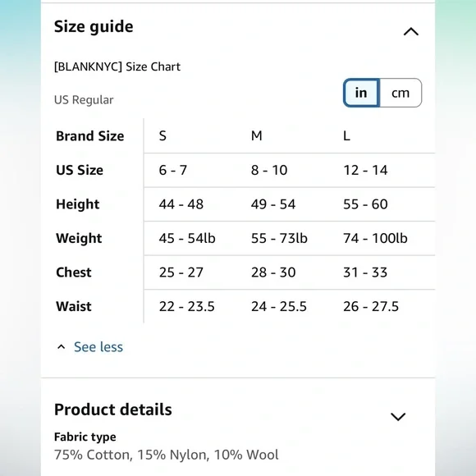Expand the Product details chevron

click(398, 417)
